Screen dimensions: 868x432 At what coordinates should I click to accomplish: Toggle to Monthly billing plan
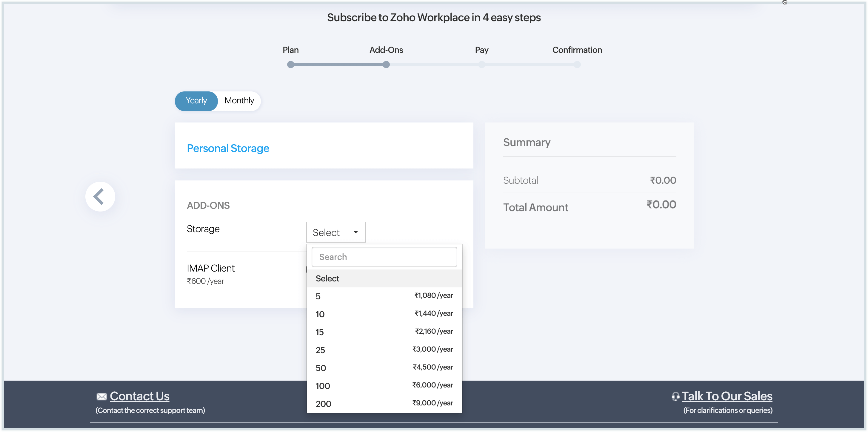[x=240, y=101]
